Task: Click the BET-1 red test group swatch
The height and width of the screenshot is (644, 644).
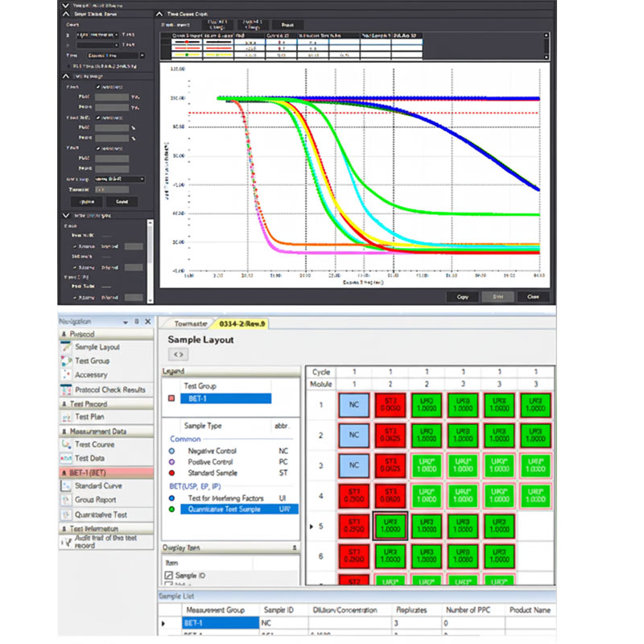Action: (170, 398)
